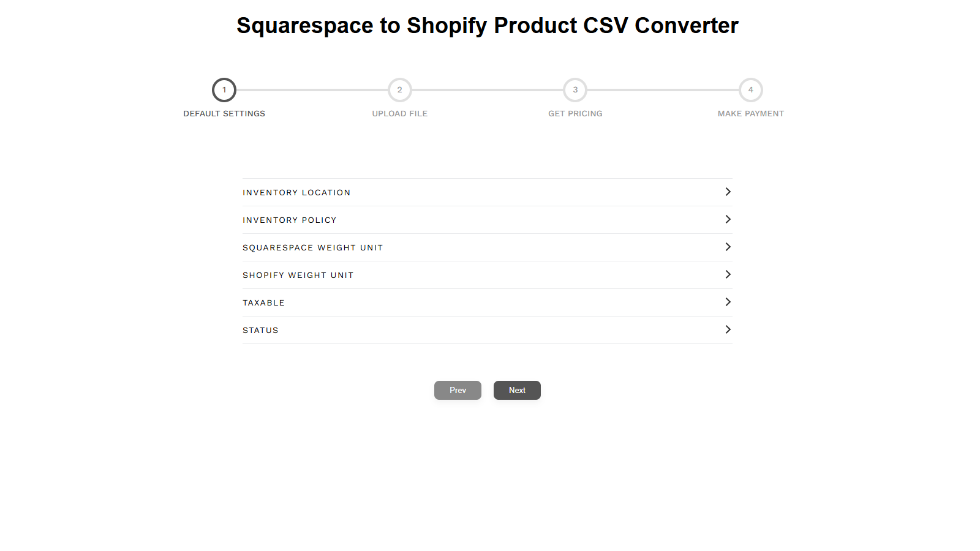Open the Inventory Location setting label
This screenshot has width=980, height=551.
(296, 193)
